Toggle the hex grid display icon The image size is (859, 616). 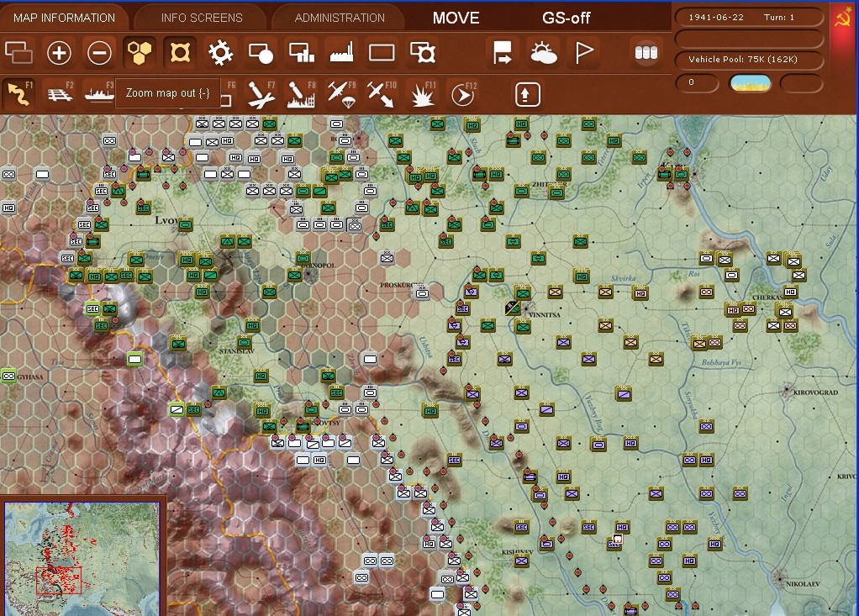(140, 53)
